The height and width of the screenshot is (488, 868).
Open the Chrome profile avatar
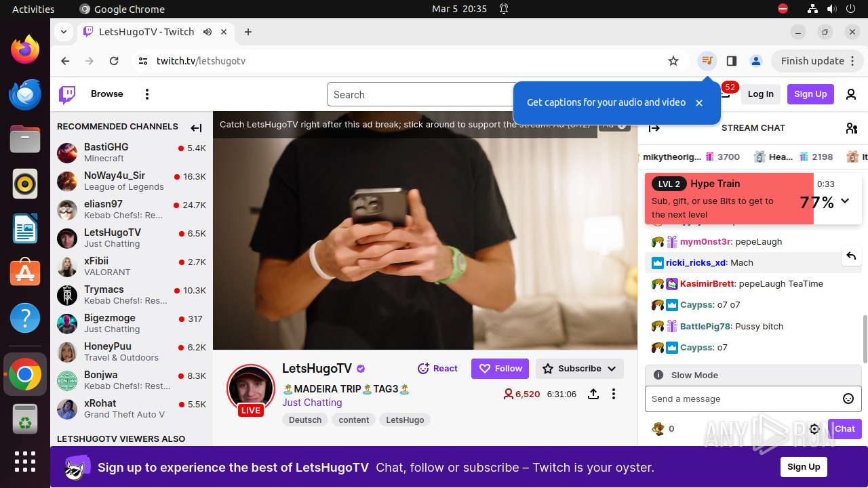[x=755, y=61]
